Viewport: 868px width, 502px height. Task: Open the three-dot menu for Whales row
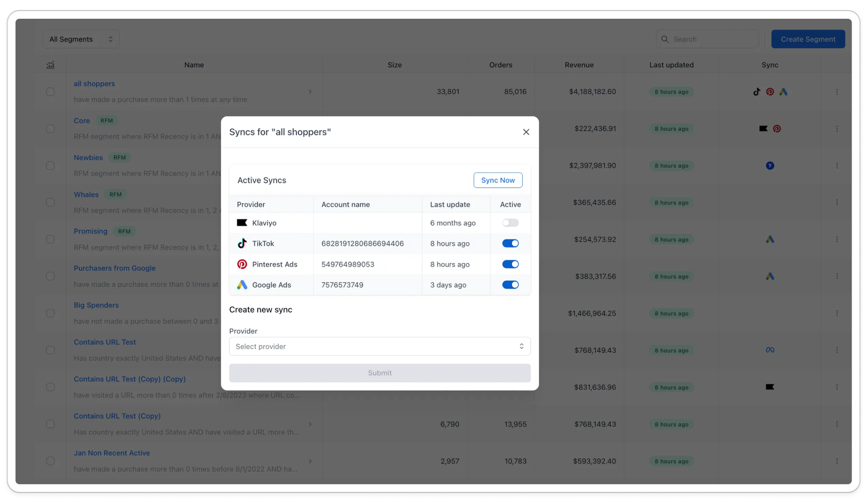(x=836, y=202)
